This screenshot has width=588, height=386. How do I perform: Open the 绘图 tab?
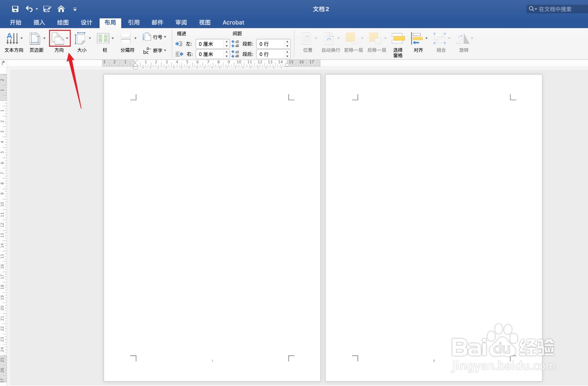coord(63,22)
